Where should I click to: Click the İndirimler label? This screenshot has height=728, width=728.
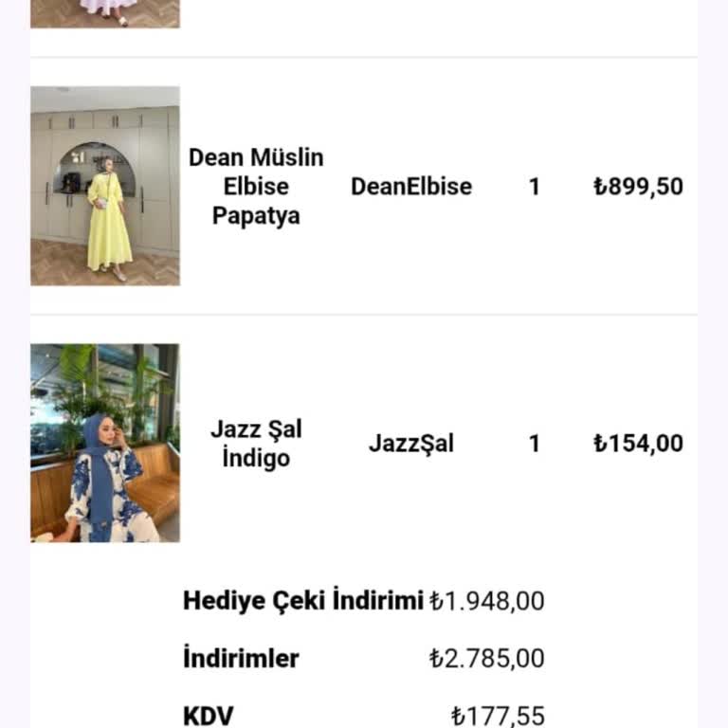pos(241,659)
